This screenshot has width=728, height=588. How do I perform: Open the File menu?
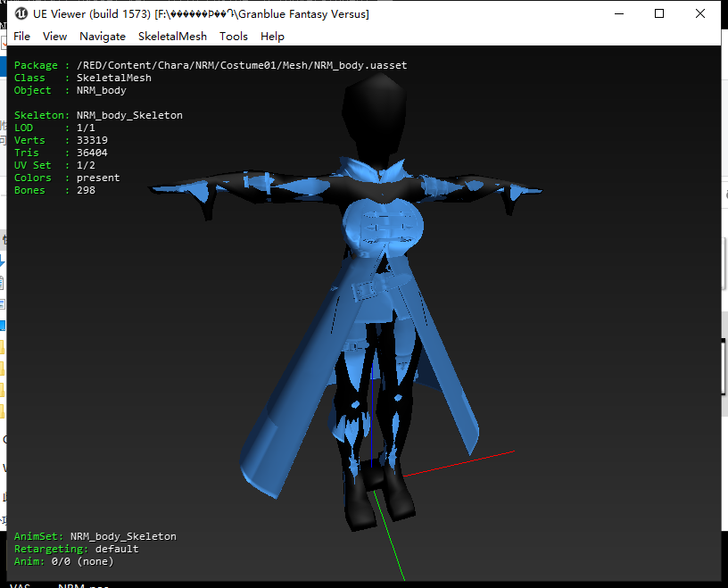[21, 37]
